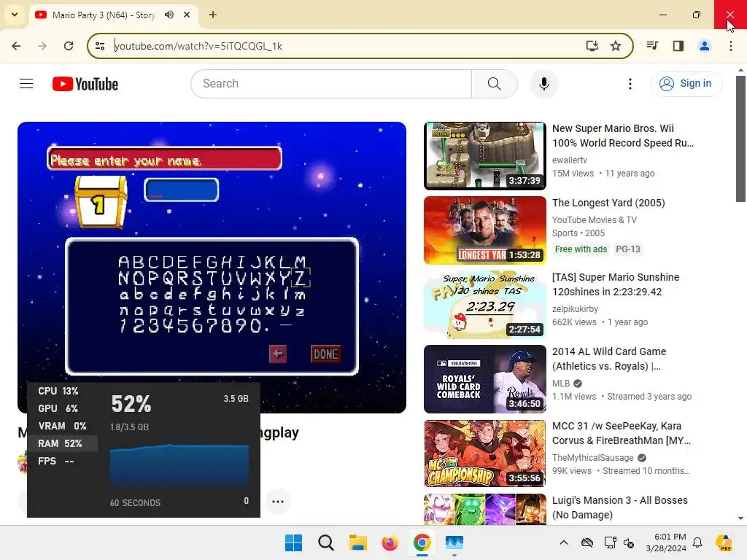Screen dimensions: 747x560
Task: Select FPS row in performance overlay
Action: 63,461
